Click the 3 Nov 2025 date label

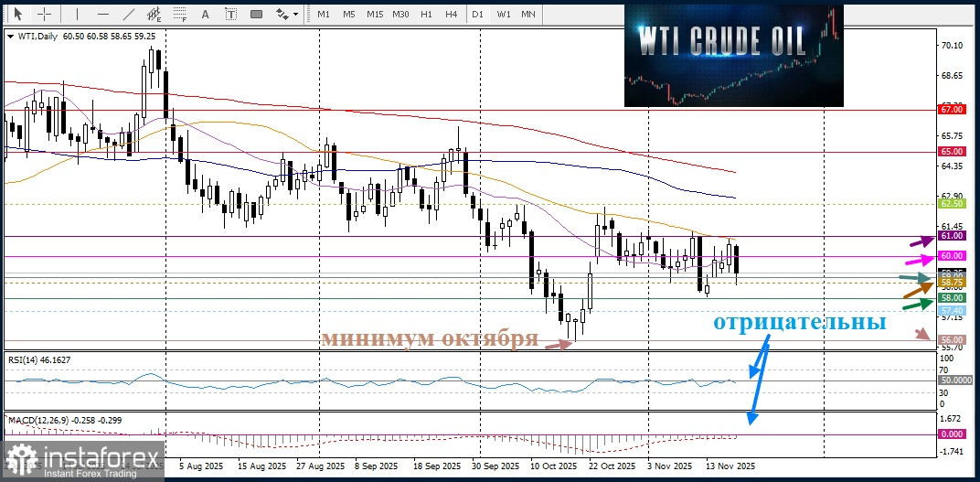point(669,466)
